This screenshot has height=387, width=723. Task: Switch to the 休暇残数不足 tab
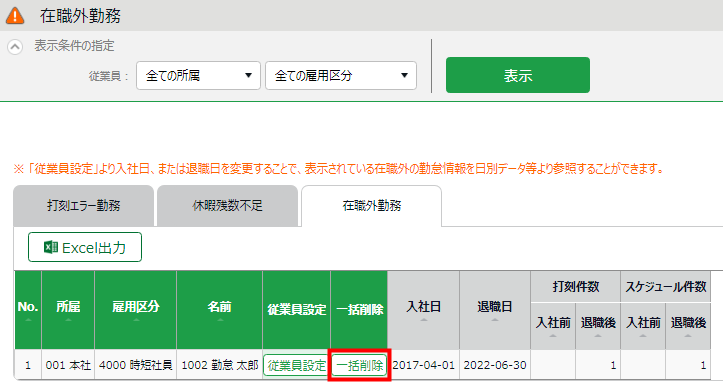tap(227, 206)
